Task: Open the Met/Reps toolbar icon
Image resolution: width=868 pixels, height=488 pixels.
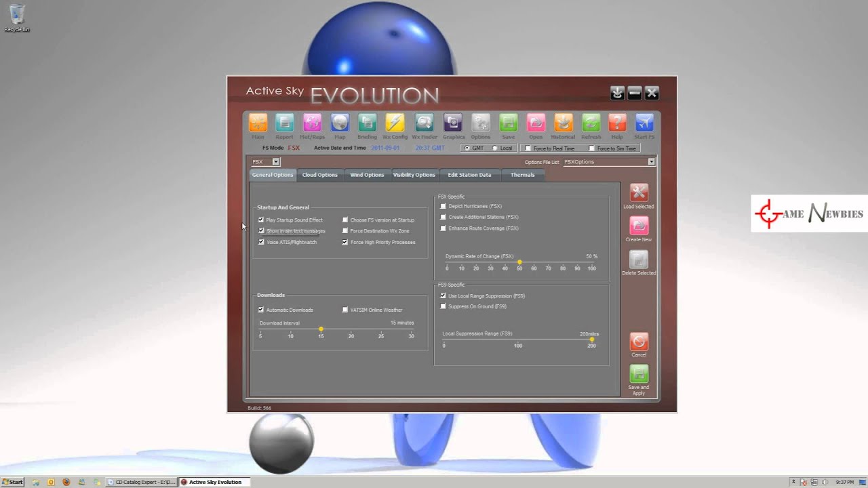Action: (312, 123)
